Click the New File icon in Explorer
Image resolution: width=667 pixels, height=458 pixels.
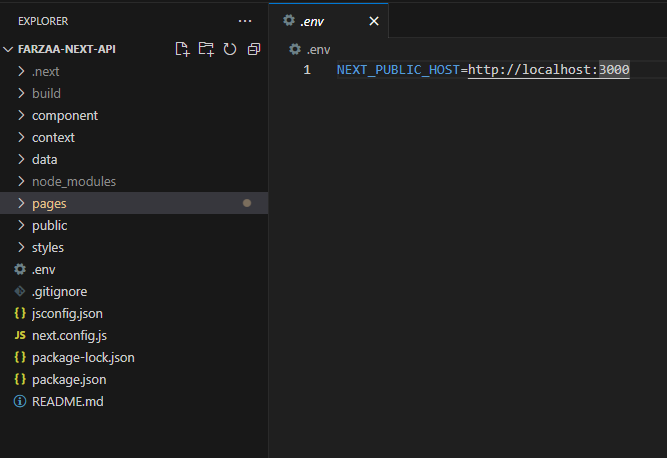coord(182,49)
